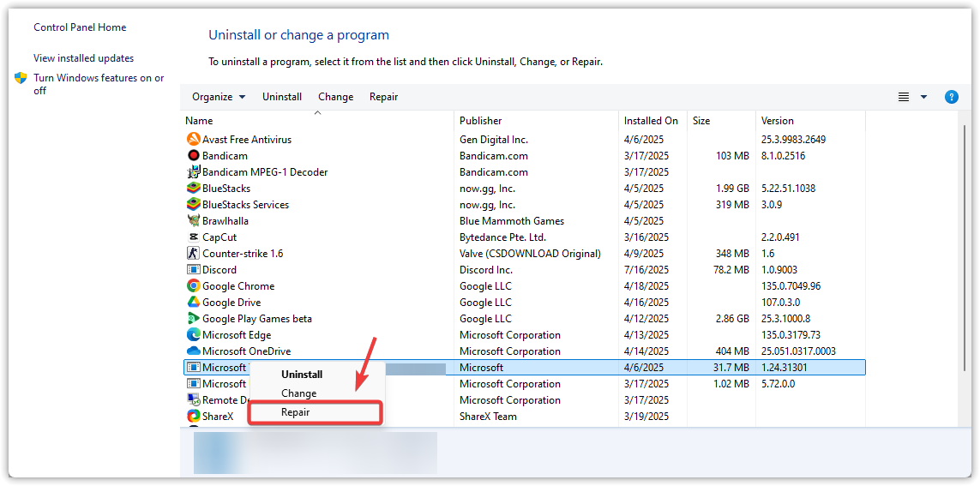Click the version 1.24.31301 cell
Screen dimensions: 980x486
[x=784, y=368]
